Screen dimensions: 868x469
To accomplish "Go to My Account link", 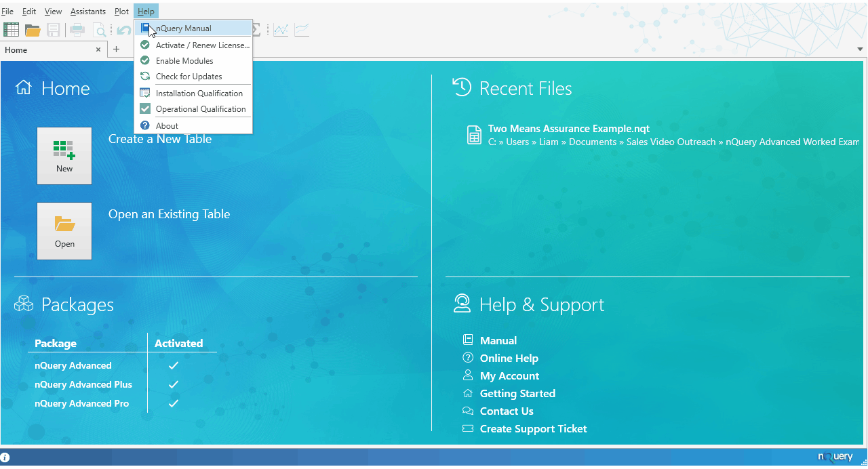I will coord(510,376).
